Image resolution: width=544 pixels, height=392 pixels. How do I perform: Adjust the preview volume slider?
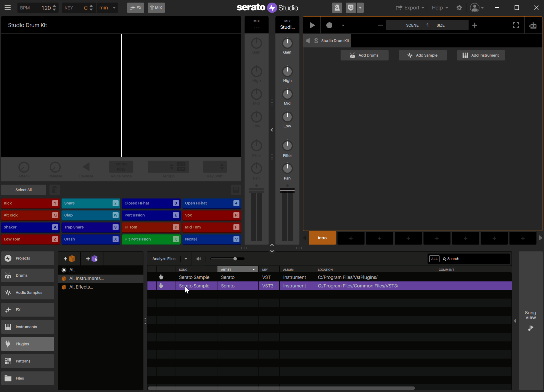227,259
